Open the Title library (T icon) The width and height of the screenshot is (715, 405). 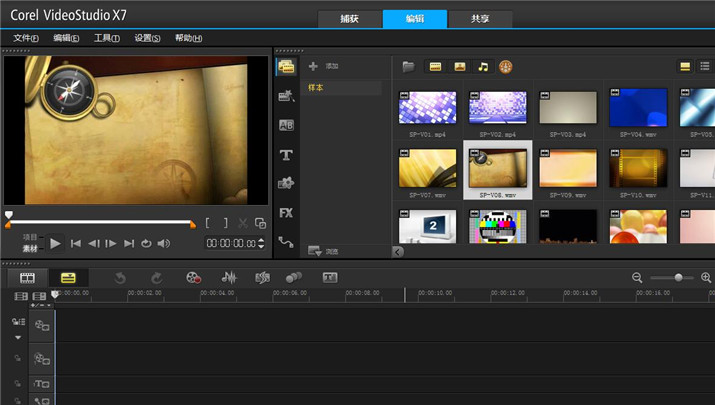coord(286,155)
